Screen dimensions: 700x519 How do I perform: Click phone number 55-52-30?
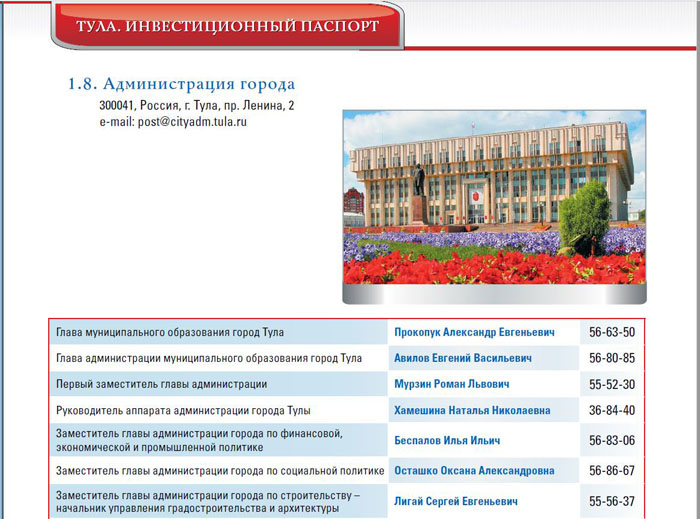click(x=612, y=384)
